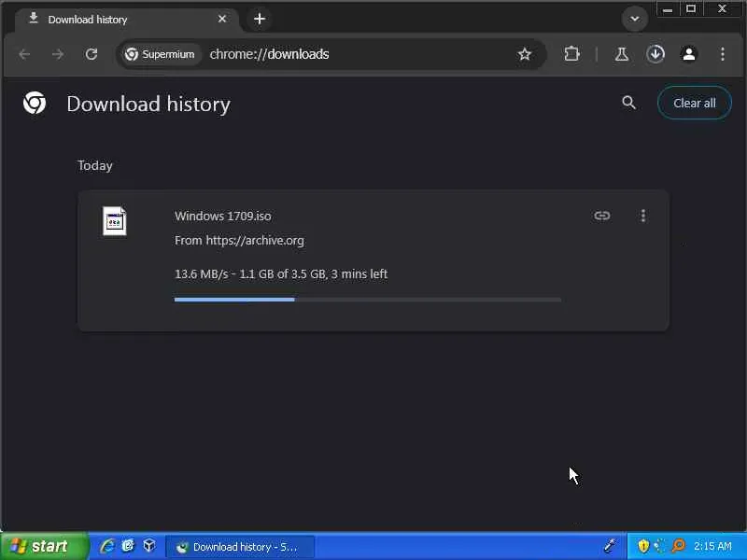The image size is (747, 560).
Task: Click the Today date heading
Action: (95, 166)
